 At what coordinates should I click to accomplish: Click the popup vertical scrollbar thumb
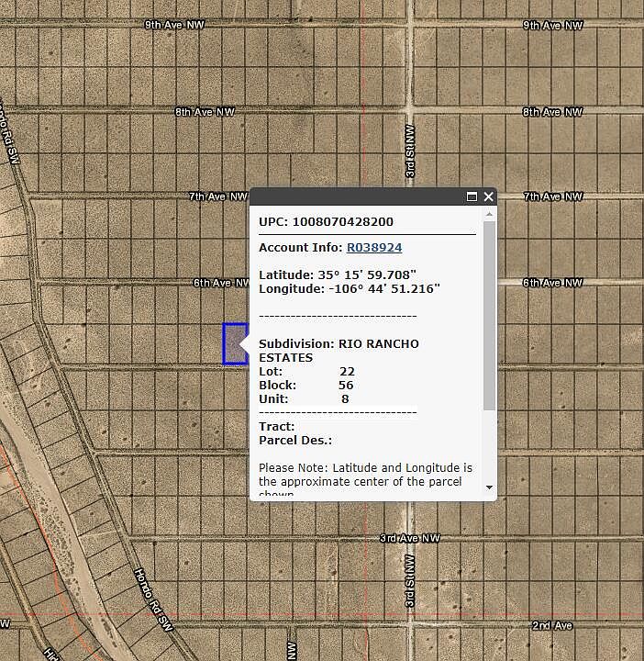(x=489, y=312)
